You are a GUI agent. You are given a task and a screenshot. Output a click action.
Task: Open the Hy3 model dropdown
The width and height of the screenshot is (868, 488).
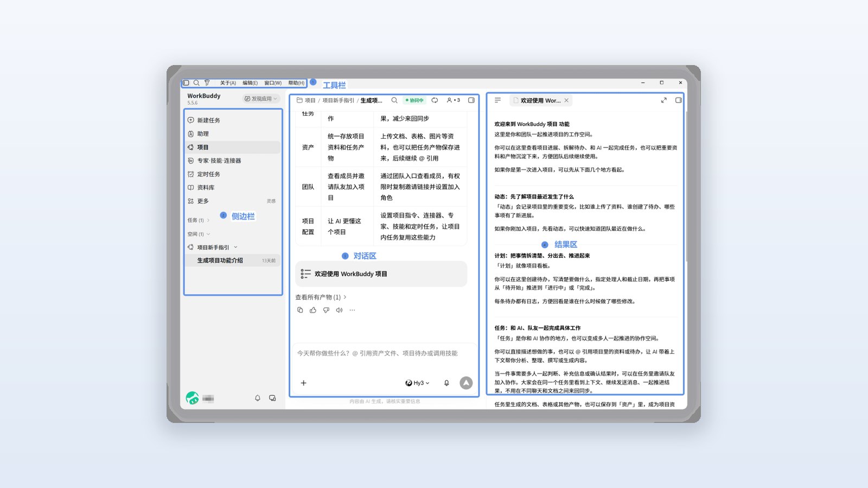417,383
